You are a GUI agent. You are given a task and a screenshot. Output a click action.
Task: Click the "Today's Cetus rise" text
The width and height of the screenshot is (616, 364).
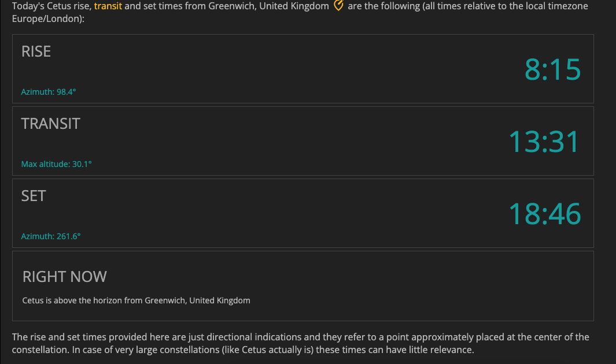click(x=51, y=6)
